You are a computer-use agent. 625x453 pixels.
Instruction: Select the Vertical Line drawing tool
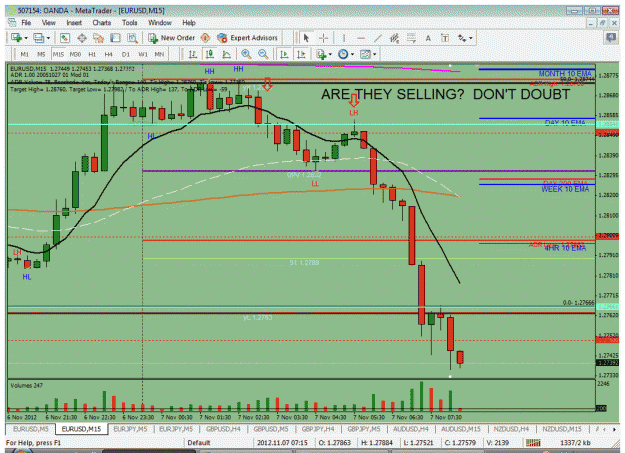pos(344,38)
